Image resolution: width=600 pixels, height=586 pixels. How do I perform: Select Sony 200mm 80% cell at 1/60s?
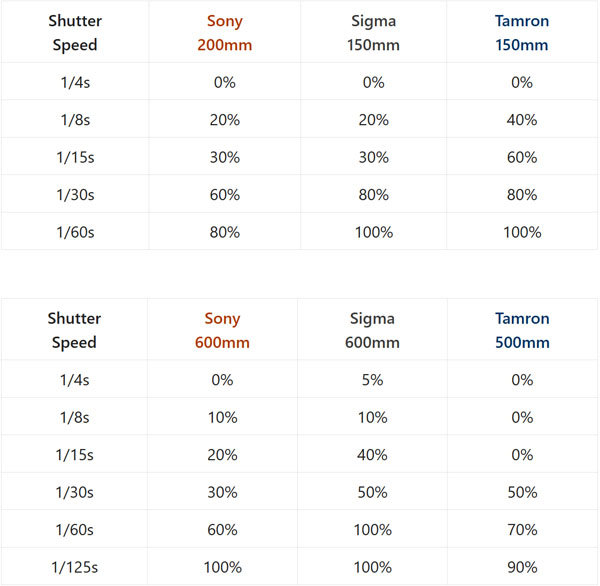point(225,232)
